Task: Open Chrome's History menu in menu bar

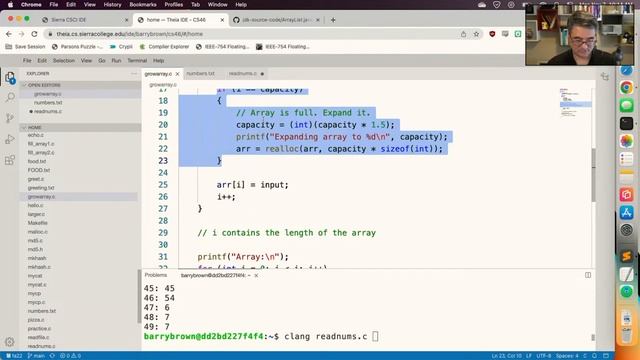Action: pyautogui.click(x=112, y=5)
